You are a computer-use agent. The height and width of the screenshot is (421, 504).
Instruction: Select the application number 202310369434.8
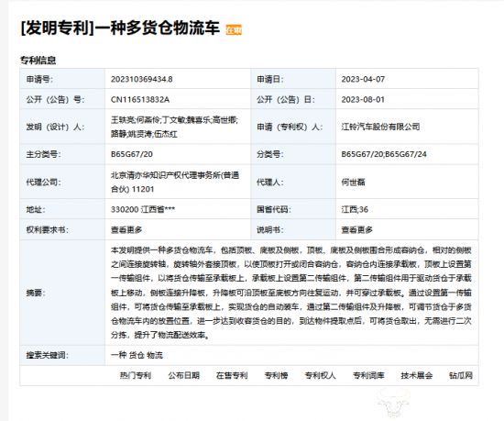[142, 79]
